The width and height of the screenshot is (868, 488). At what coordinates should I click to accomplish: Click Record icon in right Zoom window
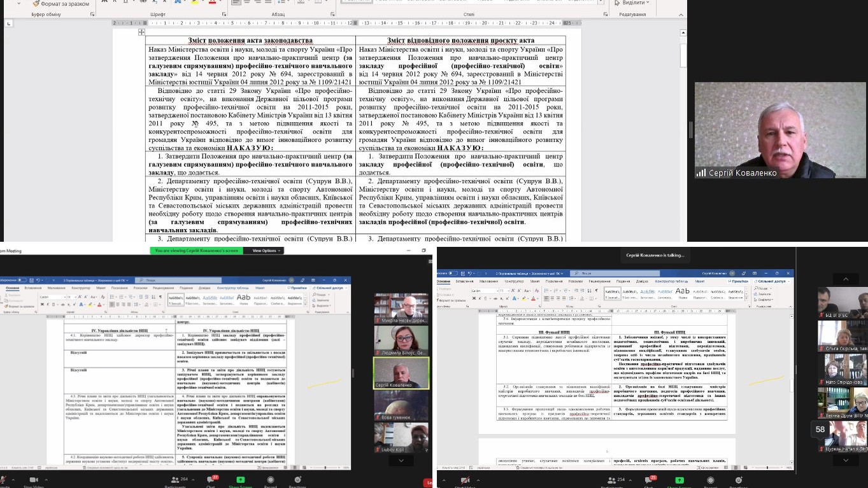711,480
